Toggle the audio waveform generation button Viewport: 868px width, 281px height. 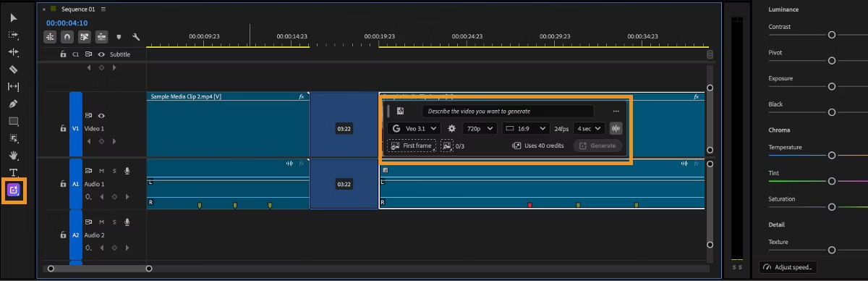point(616,128)
